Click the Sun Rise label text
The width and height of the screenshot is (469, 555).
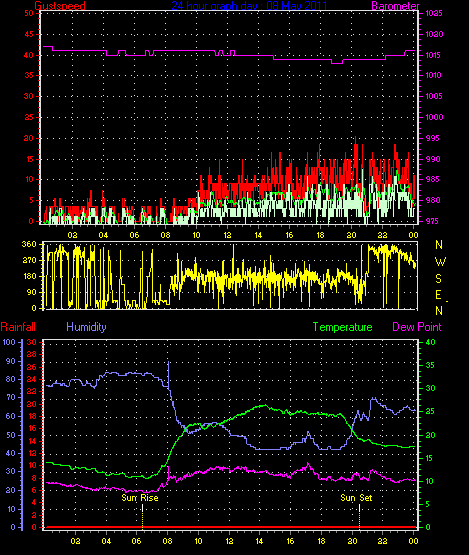(140, 498)
